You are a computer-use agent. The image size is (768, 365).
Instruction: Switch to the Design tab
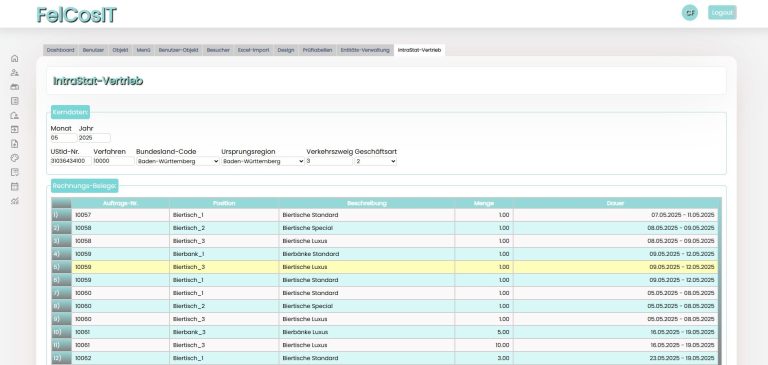pos(286,50)
